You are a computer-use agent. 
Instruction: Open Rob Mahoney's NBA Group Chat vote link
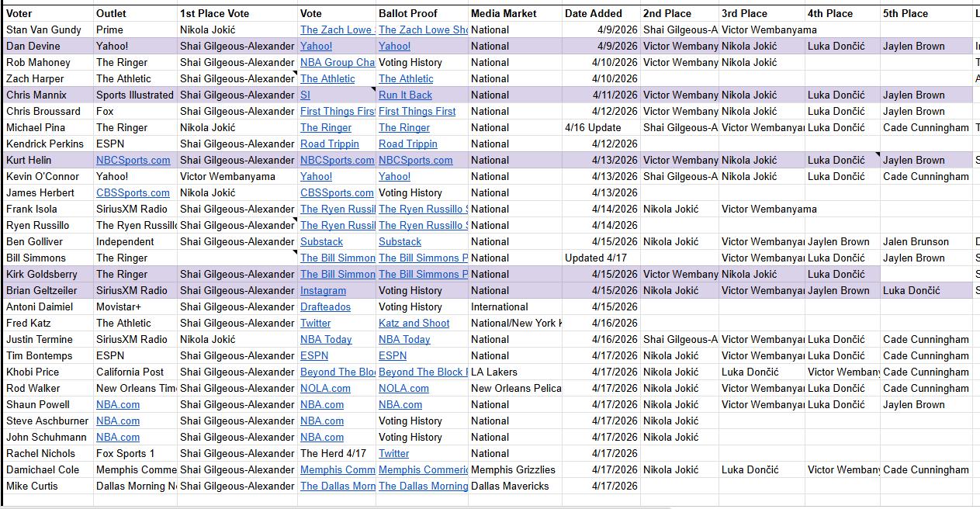338,63
